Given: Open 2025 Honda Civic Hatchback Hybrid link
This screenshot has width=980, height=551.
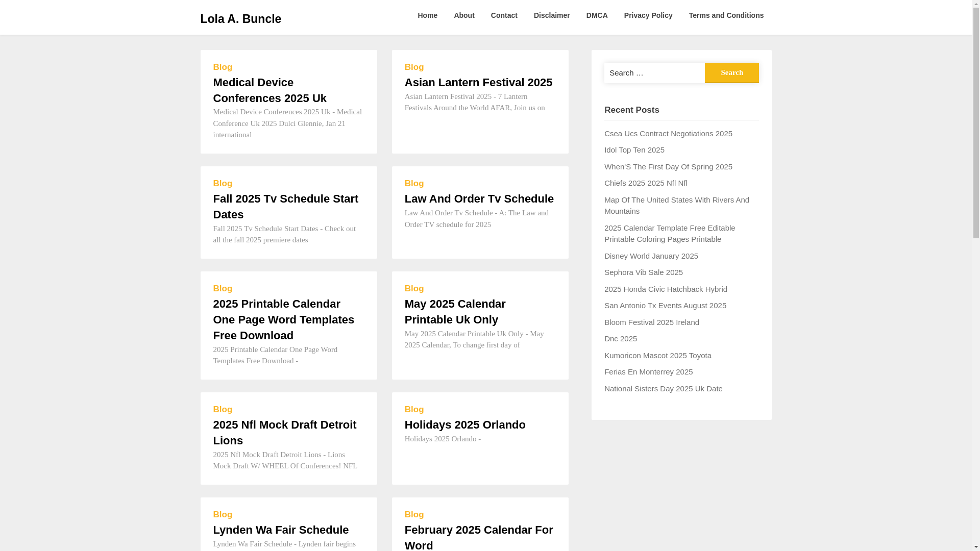Looking at the screenshot, I should (666, 289).
